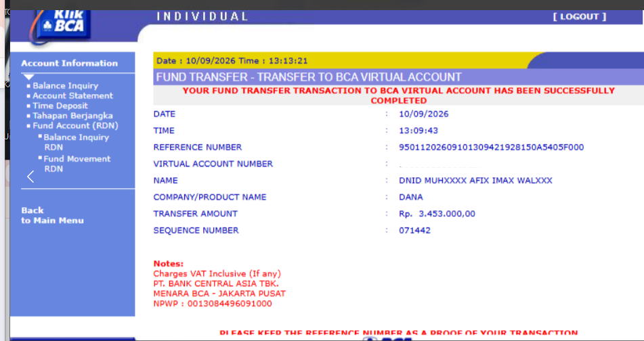Click MENARA BCA - JAKARTA PUSAT line
This screenshot has height=341, width=644.
coord(219,294)
